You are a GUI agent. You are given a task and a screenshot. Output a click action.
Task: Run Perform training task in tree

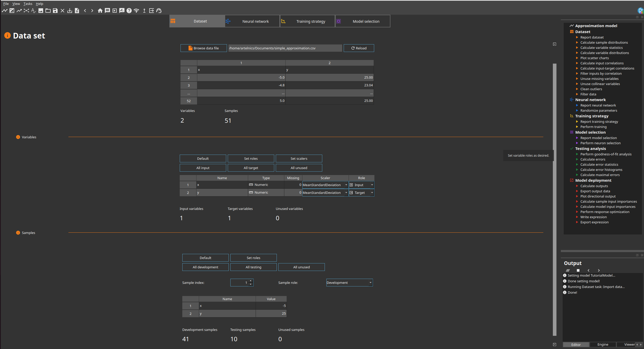(x=593, y=127)
